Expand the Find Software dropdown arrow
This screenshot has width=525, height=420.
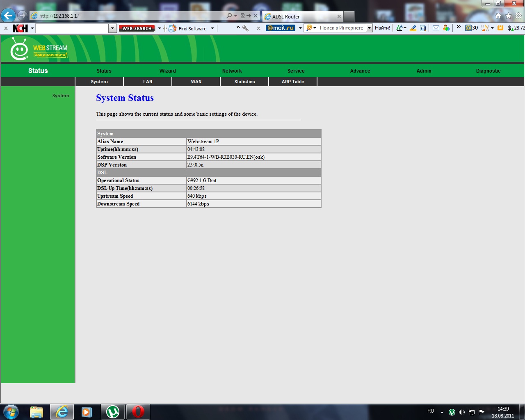pyautogui.click(x=212, y=28)
